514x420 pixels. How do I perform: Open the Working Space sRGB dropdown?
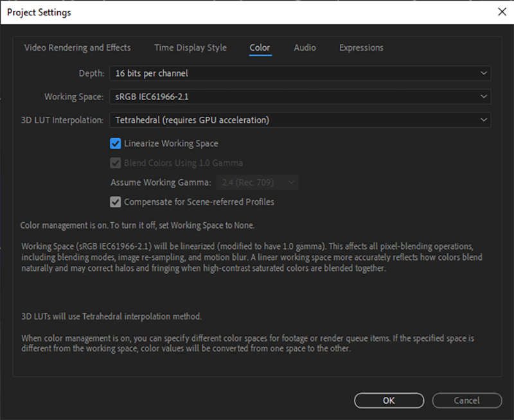coord(299,96)
